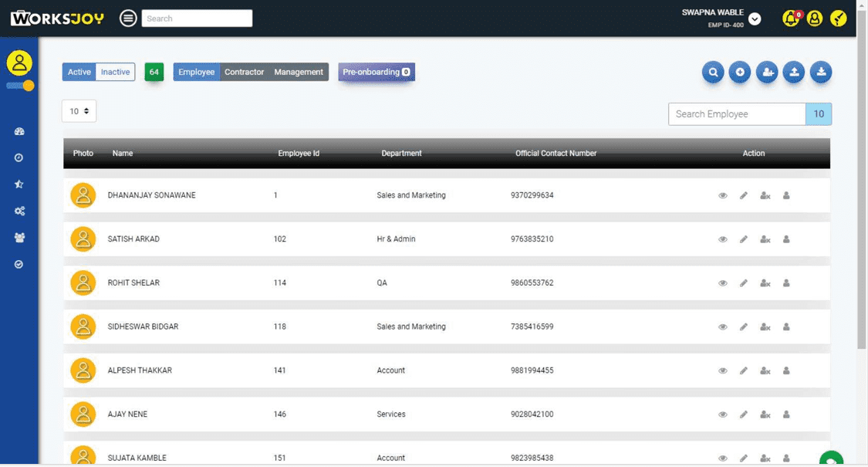Viewport: 868px width, 467px height.
Task: Select the Management tab
Action: click(x=299, y=72)
